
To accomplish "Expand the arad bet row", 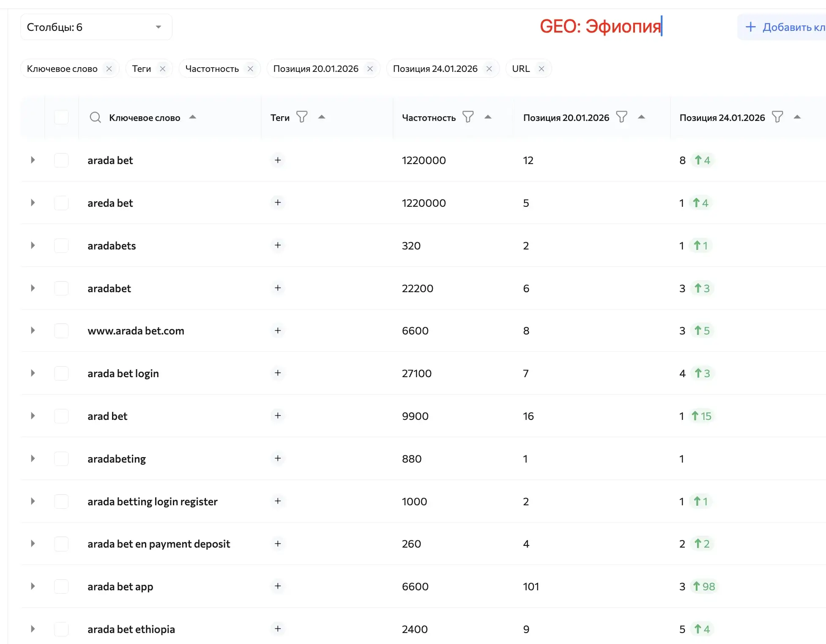I will [x=33, y=416].
